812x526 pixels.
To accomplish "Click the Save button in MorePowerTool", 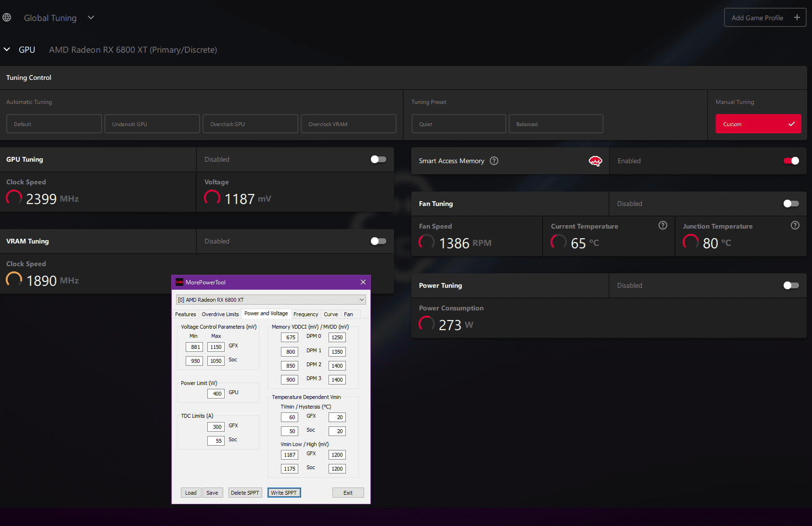I will 212,493.
